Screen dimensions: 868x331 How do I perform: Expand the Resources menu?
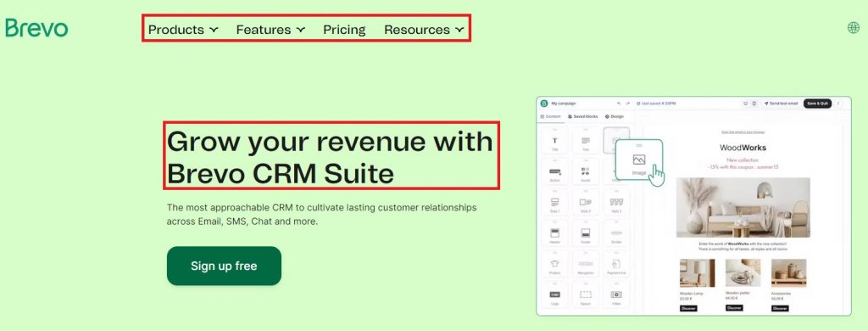coord(424,30)
